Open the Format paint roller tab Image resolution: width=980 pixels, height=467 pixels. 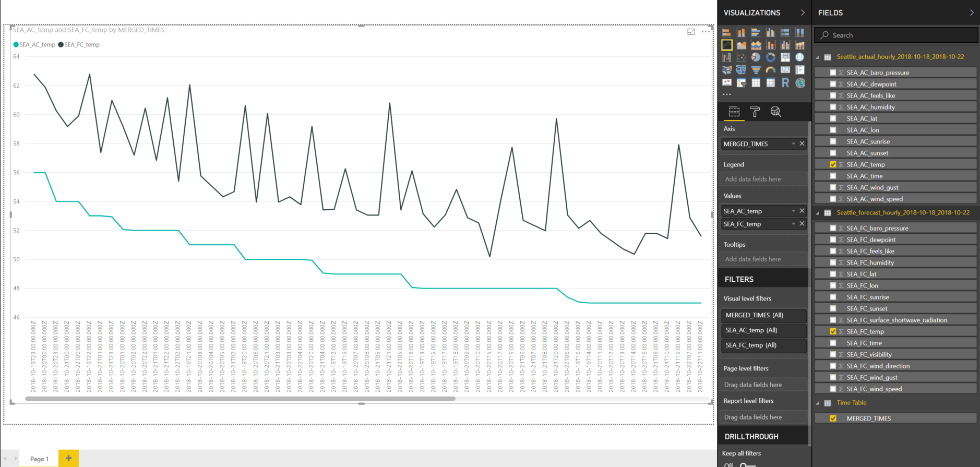pyautogui.click(x=755, y=112)
